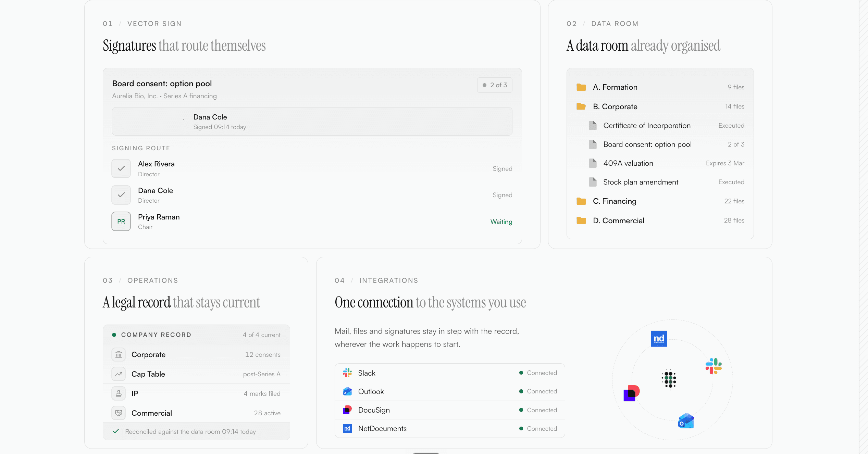Click the 2 of 3 status badge
Viewport: 868px width, 454px height.
click(495, 85)
